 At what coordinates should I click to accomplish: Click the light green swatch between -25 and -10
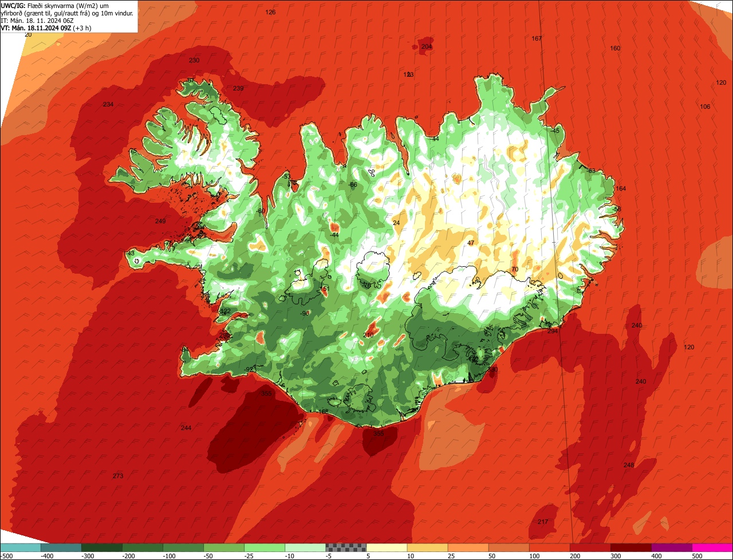pos(265,547)
